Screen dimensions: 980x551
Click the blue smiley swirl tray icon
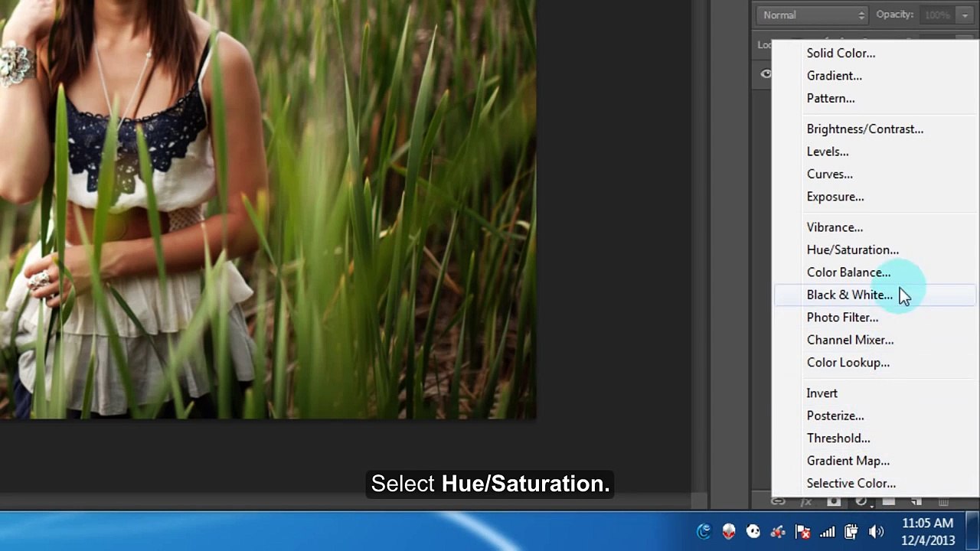pos(704,531)
